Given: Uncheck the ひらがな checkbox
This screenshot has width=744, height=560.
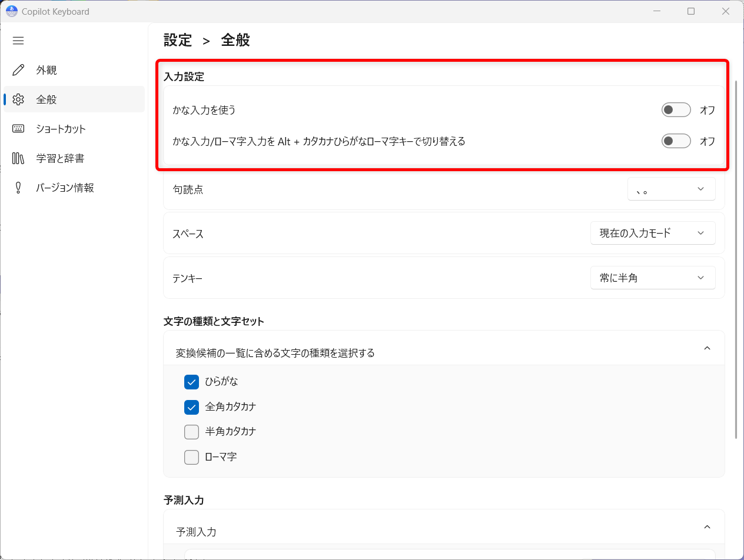Looking at the screenshot, I should click(191, 382).
